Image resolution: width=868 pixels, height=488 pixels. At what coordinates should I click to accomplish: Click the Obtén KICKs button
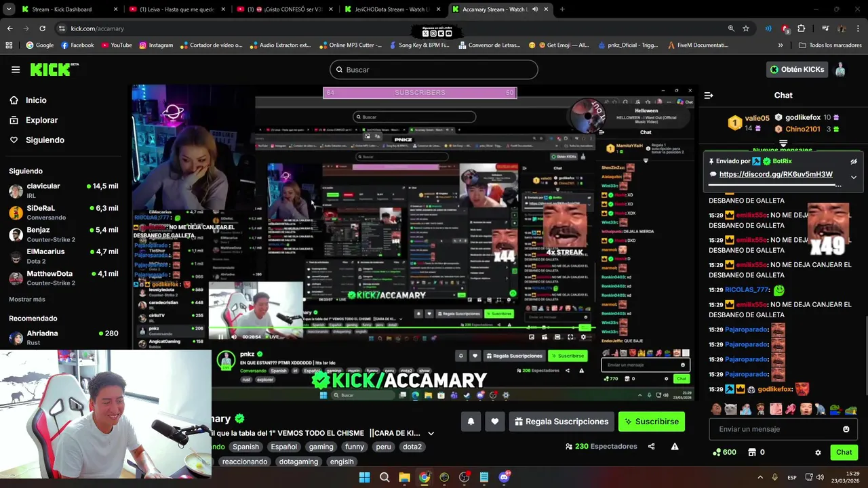[797, 69]
